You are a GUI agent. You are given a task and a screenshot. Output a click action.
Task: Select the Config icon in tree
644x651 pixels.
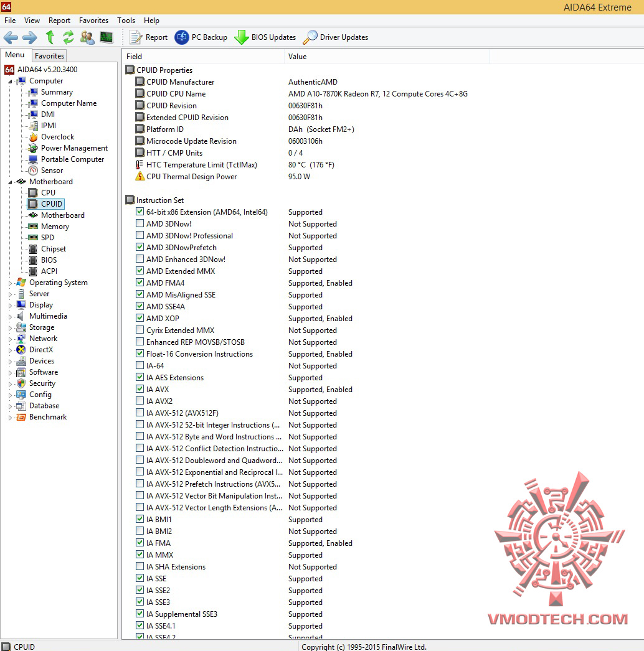click(x=21, y=395)
